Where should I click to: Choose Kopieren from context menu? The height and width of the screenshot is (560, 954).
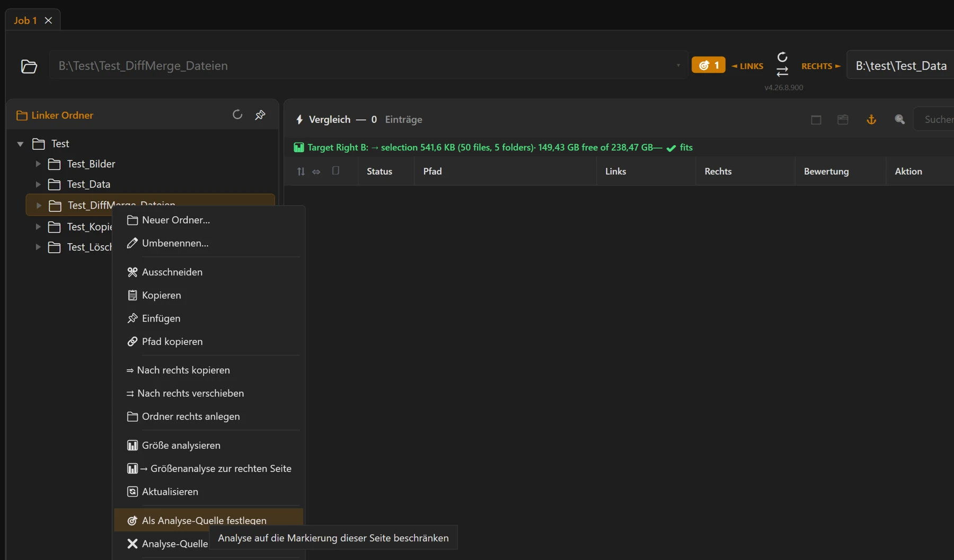click(208, 295)
